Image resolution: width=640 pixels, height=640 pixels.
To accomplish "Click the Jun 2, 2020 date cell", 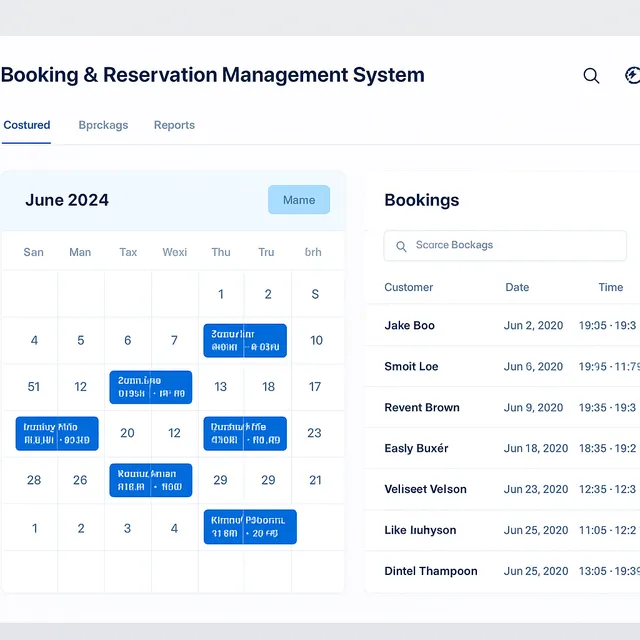I will coord(533,325).
